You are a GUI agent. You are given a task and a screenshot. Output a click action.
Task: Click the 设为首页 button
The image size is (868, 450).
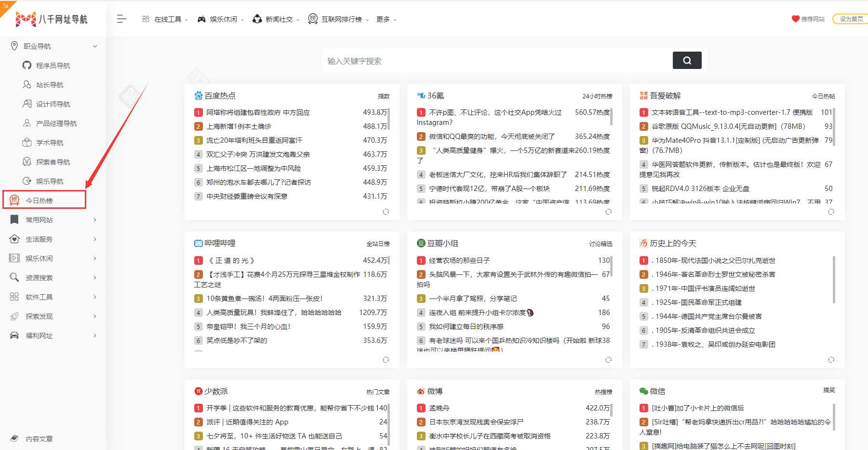pos(851,19)
